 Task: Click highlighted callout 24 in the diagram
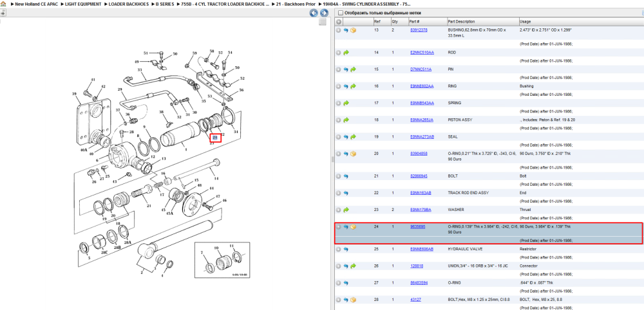click(x=215, y=138)
